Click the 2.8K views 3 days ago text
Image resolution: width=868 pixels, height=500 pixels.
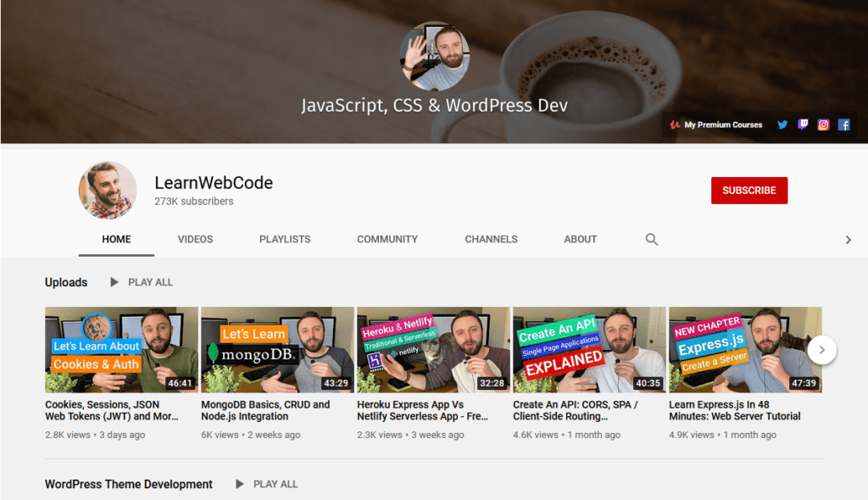tap(95, 435)
